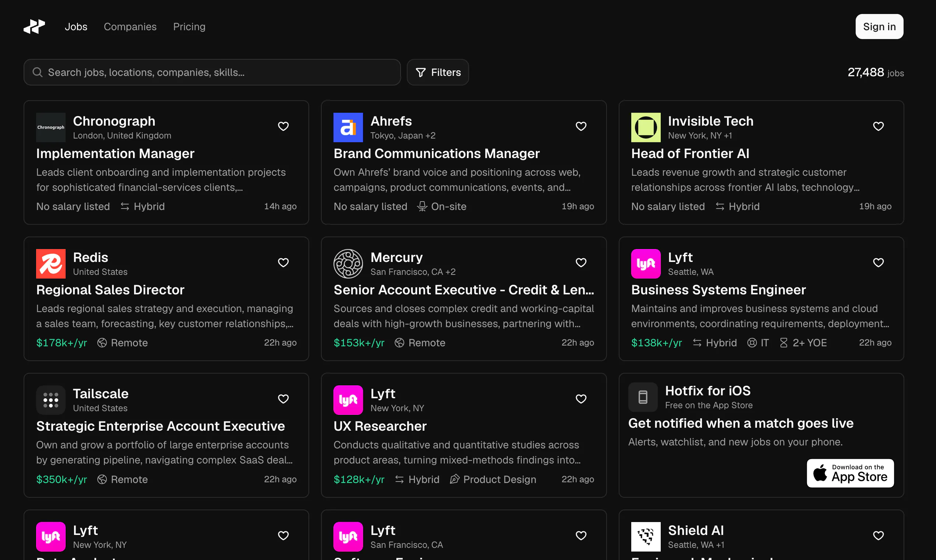936x560 pixels.
Task: Open the Companies nav tab
Action: point(130,27)
